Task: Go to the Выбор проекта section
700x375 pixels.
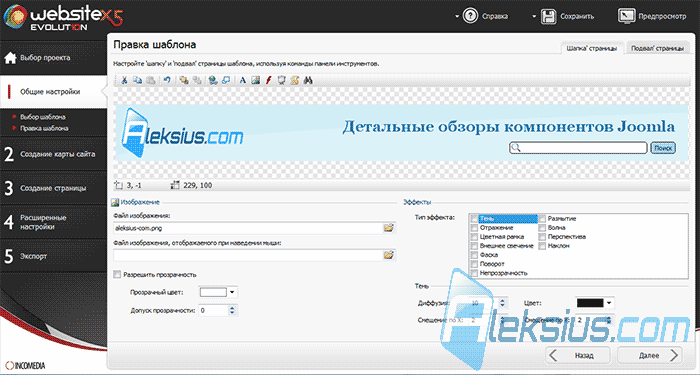Action: [53, 58]
